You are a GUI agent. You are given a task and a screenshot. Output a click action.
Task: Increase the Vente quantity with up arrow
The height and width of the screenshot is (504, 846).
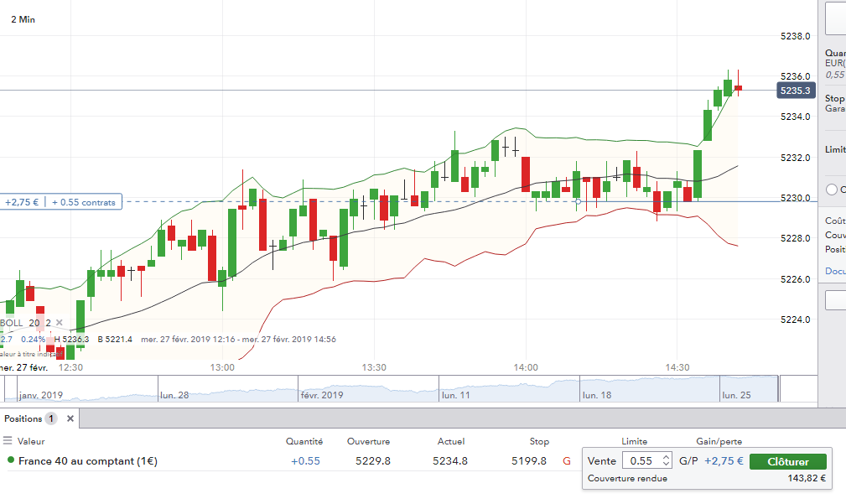666,458
